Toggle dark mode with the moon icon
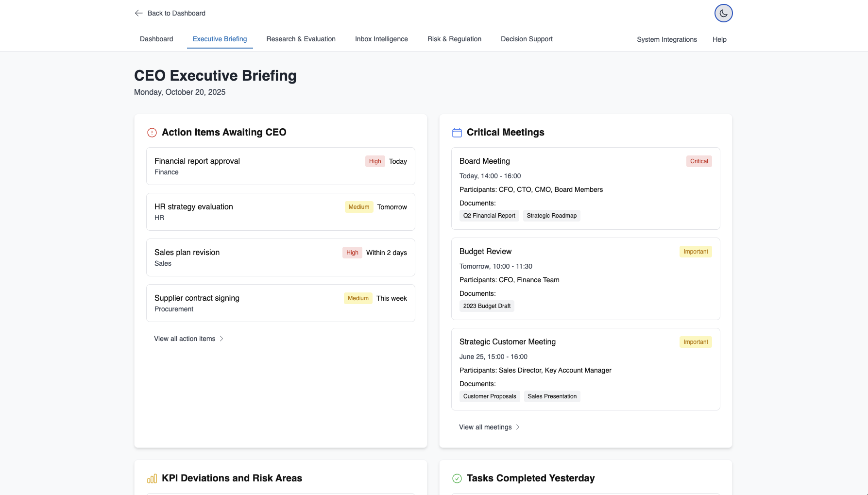This screenshot has height=495, width=868. 723,13
